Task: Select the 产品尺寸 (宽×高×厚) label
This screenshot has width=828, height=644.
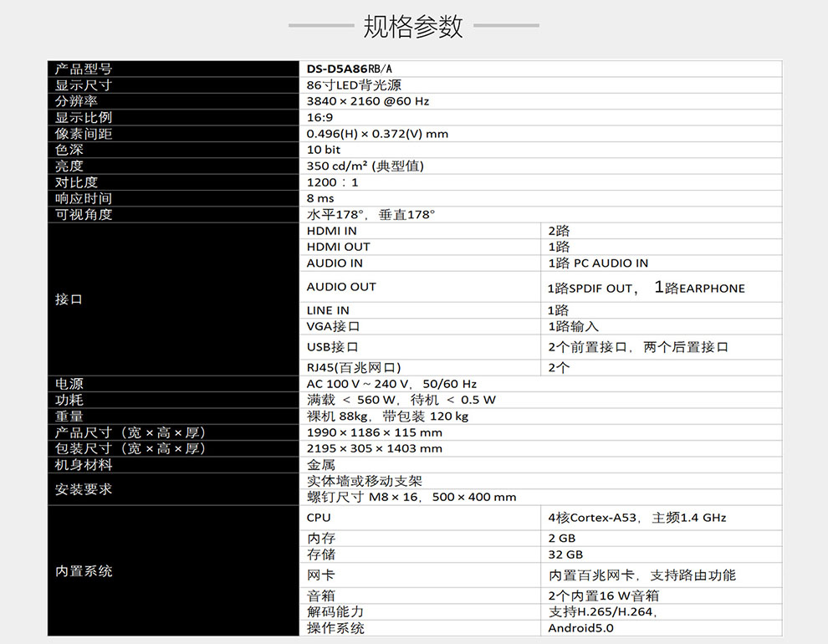Action: coord(130,433)
